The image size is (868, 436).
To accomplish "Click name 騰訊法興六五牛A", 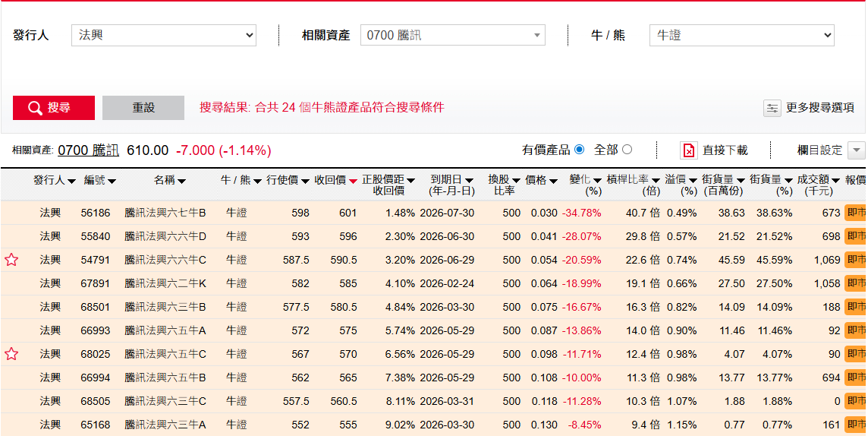I will pos(165,330).
